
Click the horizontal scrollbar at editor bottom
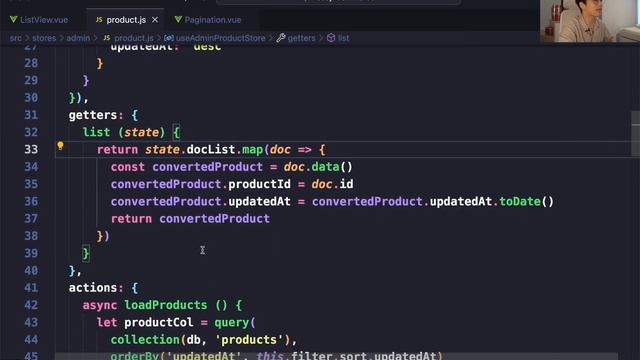336,357
